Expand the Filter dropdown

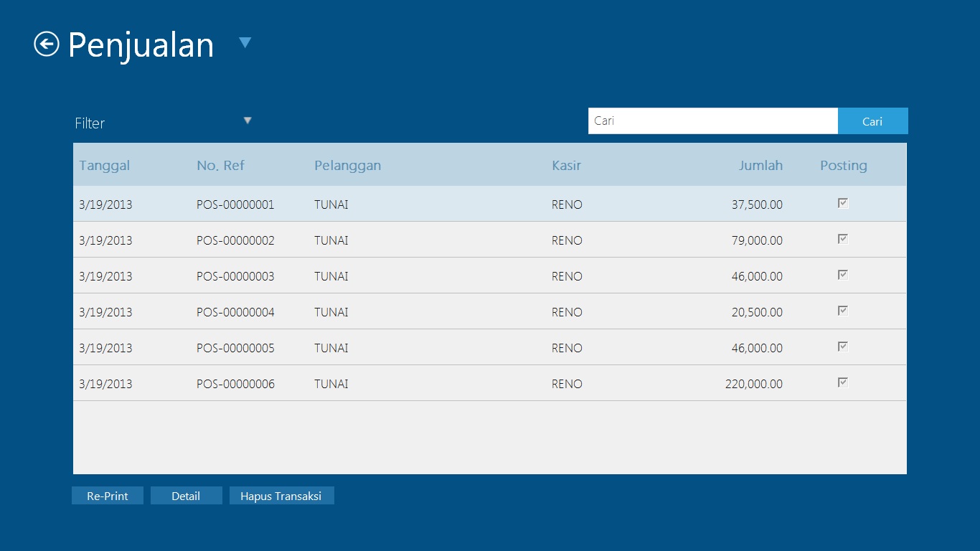tap(248, 121)
